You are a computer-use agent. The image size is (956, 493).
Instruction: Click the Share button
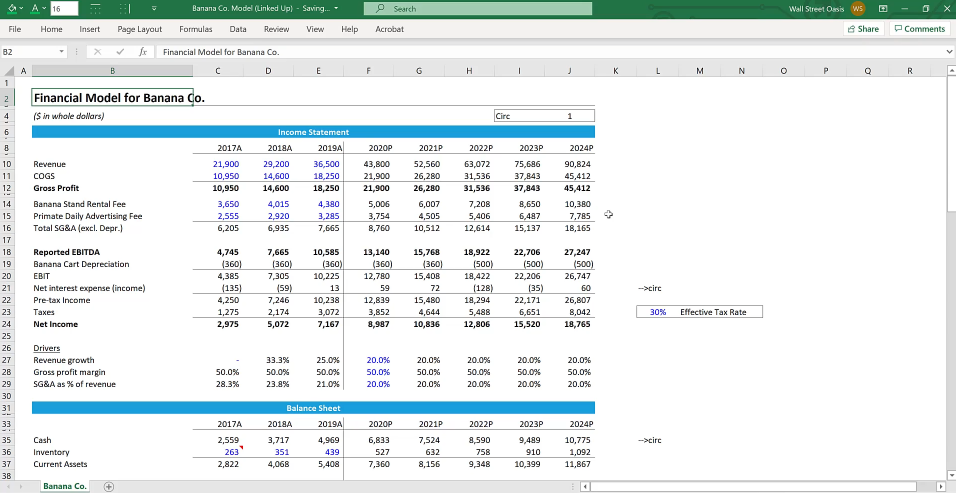coord(863,29)
